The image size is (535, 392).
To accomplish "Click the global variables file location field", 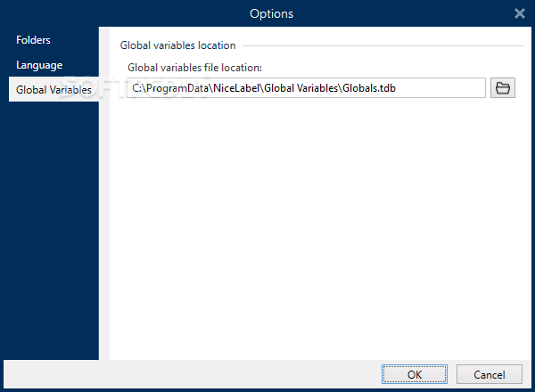I will click(306, 88).
